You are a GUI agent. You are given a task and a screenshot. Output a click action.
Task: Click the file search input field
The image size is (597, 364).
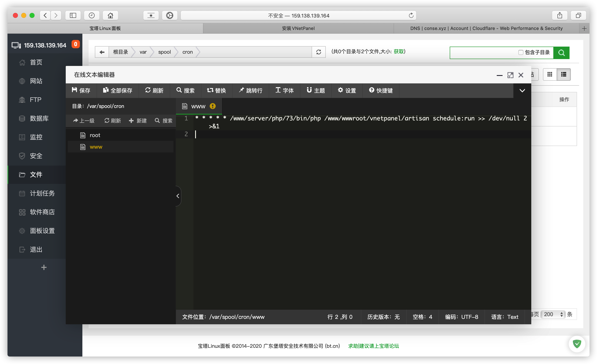click(483, 52)
